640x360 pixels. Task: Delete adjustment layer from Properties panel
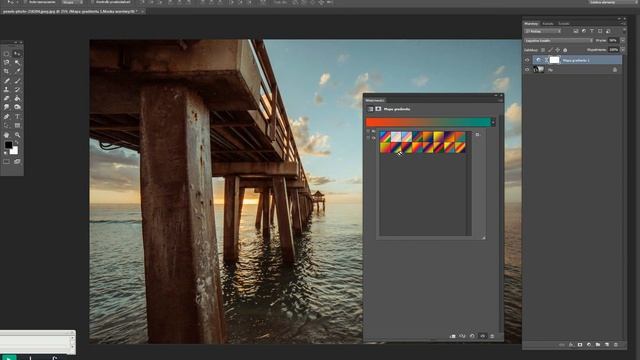[492, 336]
